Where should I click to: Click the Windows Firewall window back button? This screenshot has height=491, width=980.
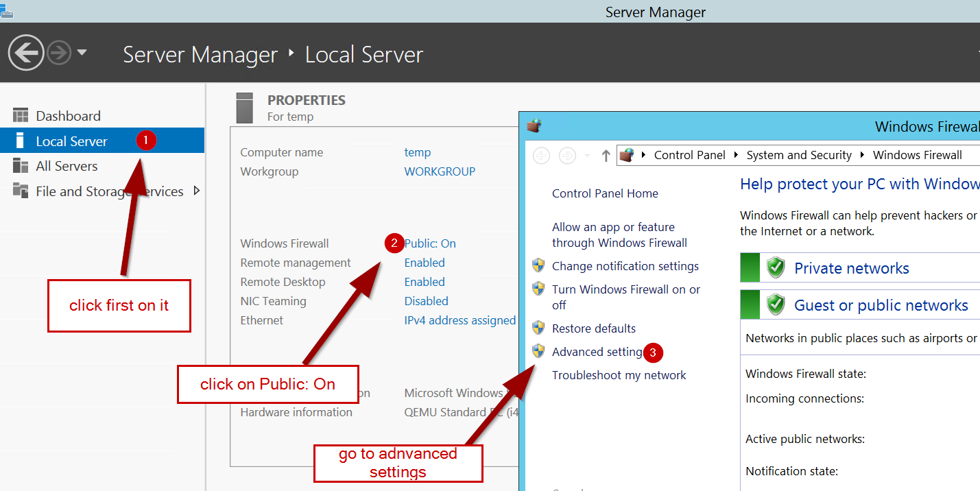[x=542, y=156]
